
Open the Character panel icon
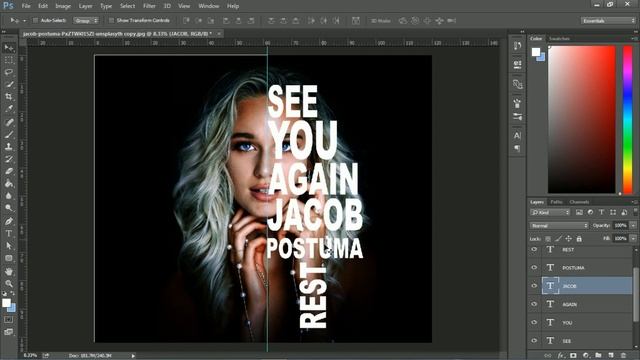click(517, 136)
